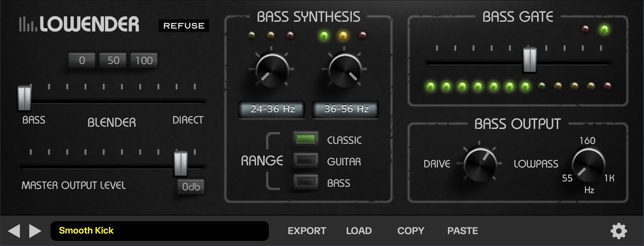Set blender to 50 preset
Screen dimensions: 644x246
click(x=113, y=60)
